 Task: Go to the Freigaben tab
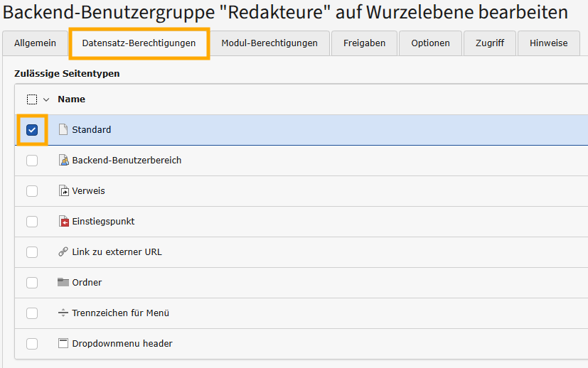364,43
